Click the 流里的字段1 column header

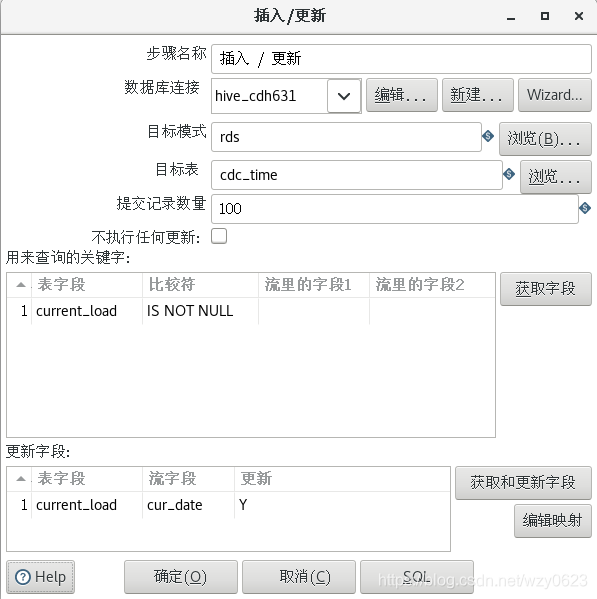(x=314, y=285)
